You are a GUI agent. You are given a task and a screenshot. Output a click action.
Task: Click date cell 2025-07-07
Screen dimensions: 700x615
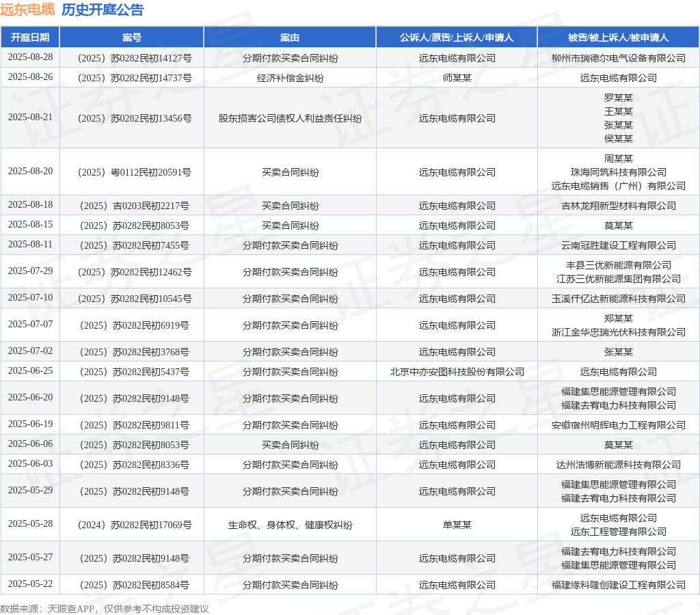click(x=30, y=324)
